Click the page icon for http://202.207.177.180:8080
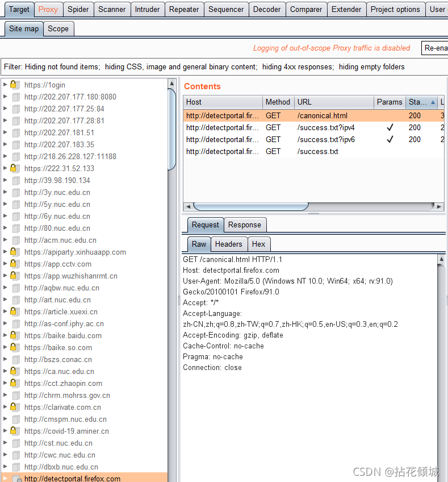Image resolution: width=448 pixels, height=482 pixels. pyautogui.click(x=16, y=97)
